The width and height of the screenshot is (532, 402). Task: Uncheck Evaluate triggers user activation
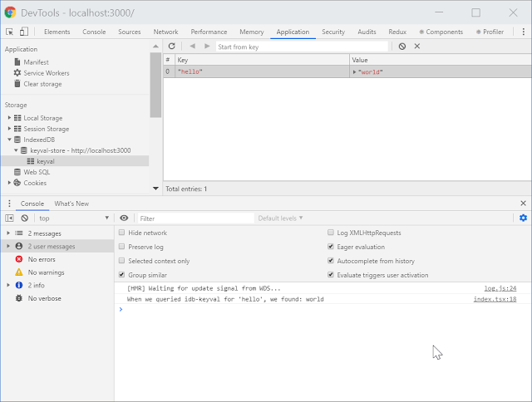tap(331, 275)
